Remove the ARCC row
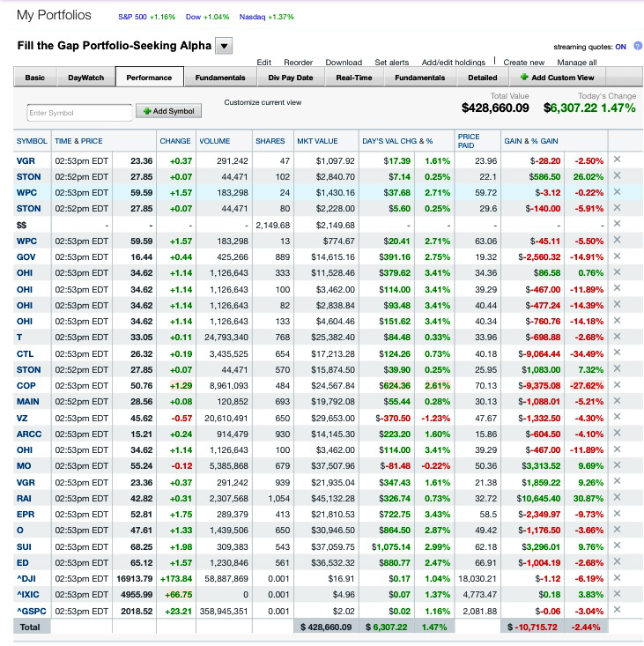644x646 pixels. click(617, 433)
